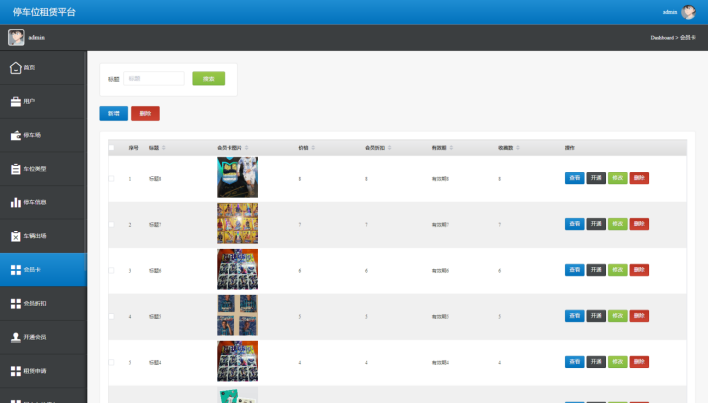Viewport: 709px width, 403px height.
Task: Click 开通 for the 标题7 row
Action: tap(596, 224)
